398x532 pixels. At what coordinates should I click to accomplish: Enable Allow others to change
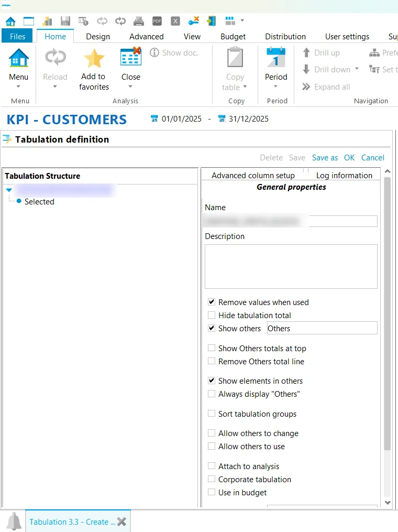(212, 433)
